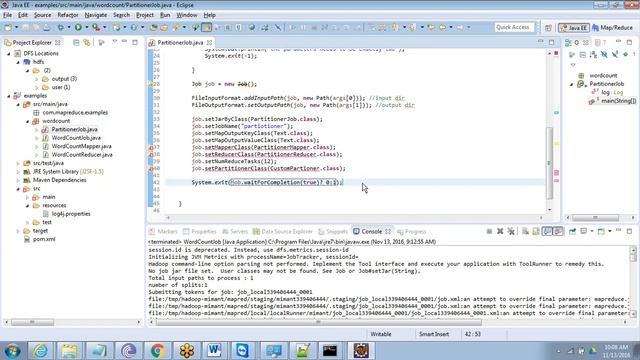This screenshot has height=360, width=640.
Task: Switch to Java EE perspective
Action: (574, 28)
